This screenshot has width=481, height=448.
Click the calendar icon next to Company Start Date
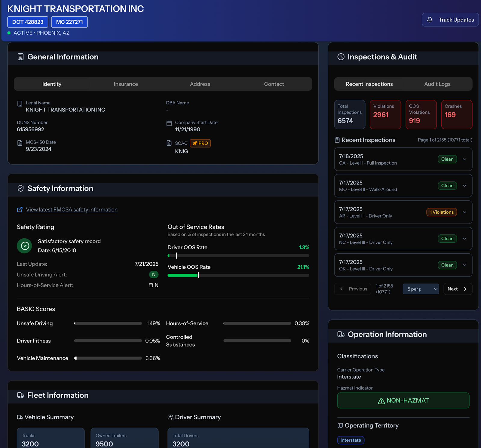click(x=169, y=123)
